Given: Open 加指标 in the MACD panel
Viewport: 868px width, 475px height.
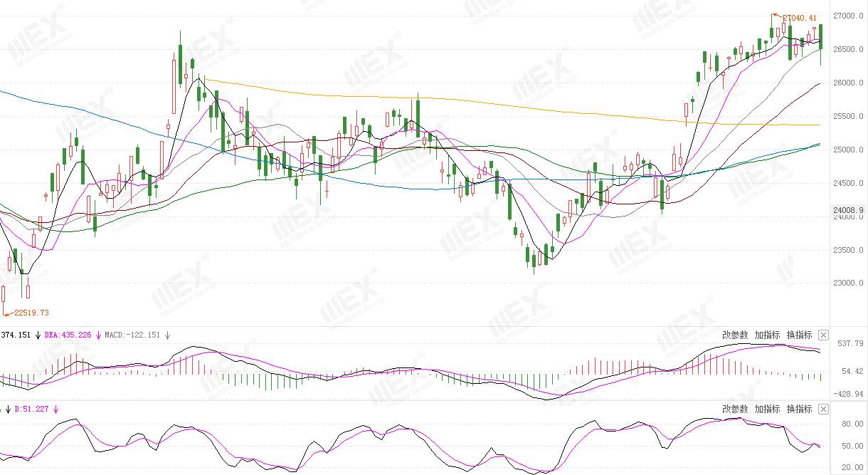Looking at the screenshot, I should tap(767, 335).
